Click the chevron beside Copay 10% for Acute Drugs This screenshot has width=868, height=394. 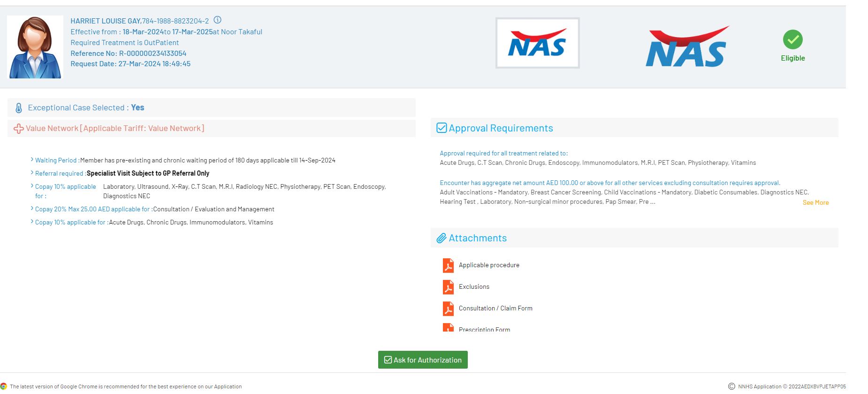[32, 222]
